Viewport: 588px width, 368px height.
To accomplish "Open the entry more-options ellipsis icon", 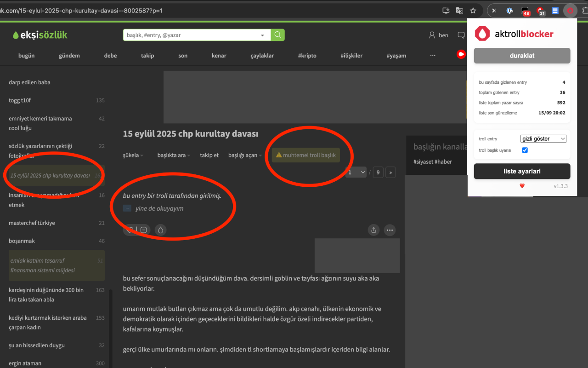I will [x=390, y=230].
